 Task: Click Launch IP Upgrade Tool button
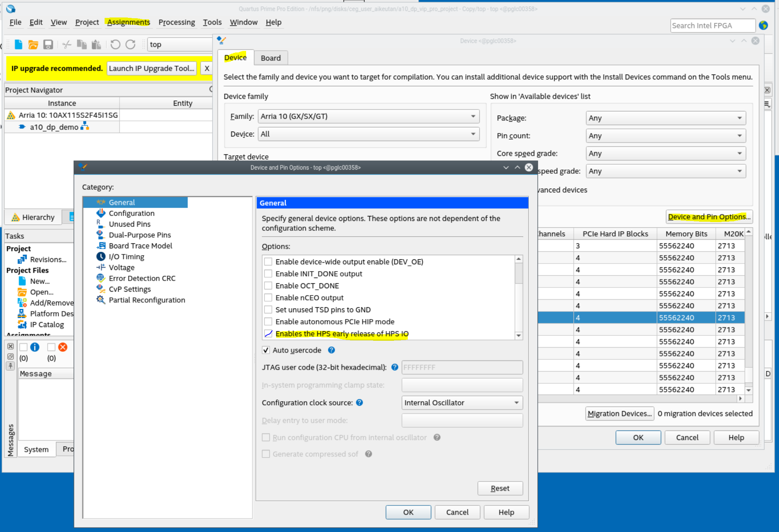151,68
